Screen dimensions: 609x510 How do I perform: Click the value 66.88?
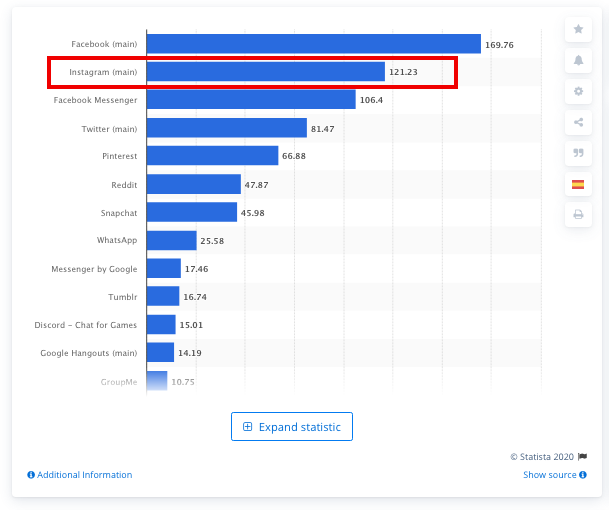pos(294,156)
